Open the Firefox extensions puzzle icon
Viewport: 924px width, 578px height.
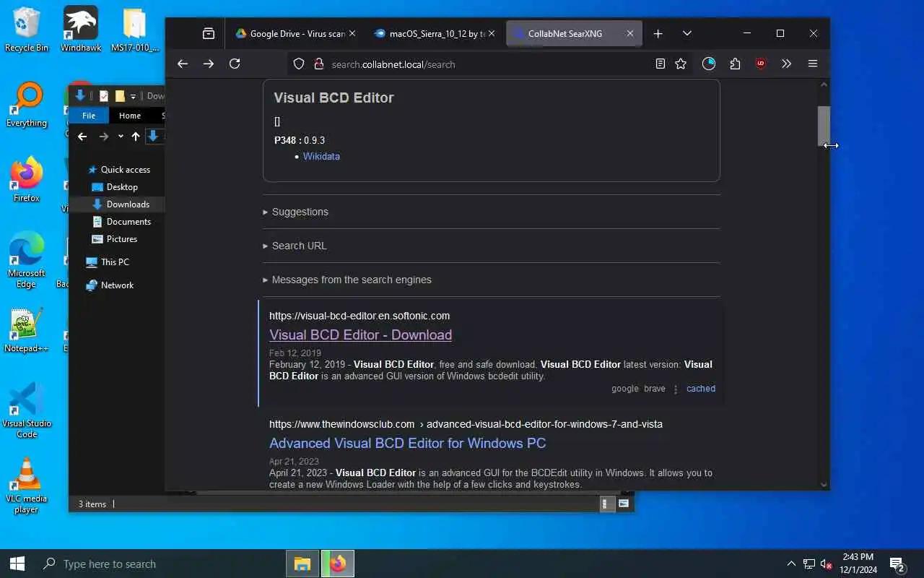pyautogui.click(x=735, y=64)
